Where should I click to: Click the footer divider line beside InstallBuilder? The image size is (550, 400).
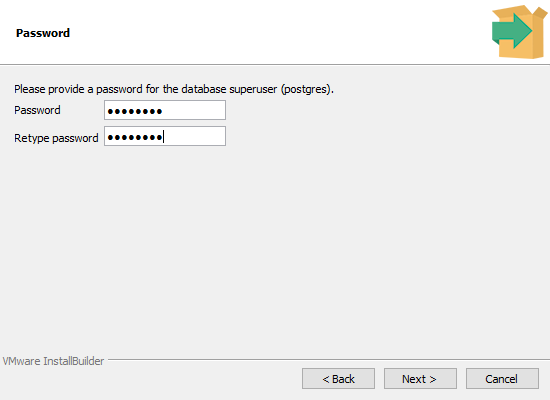pos(329,359)
